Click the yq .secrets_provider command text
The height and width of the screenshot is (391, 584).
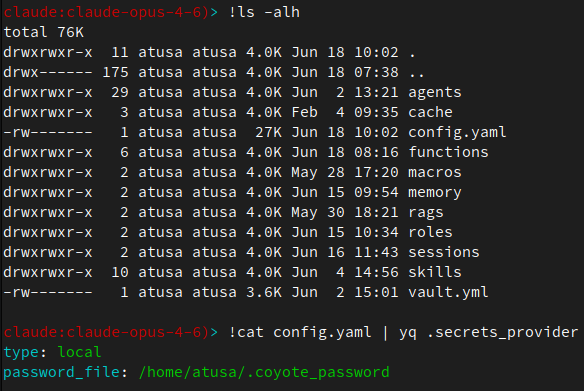tap(488, 333)
